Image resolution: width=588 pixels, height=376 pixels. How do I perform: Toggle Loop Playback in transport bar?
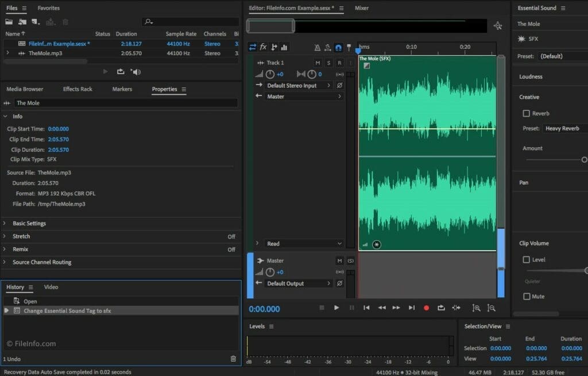point(441,308)
